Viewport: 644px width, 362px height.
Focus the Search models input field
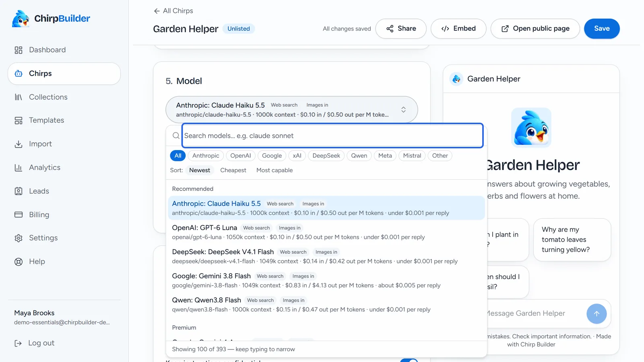(332, 136)
